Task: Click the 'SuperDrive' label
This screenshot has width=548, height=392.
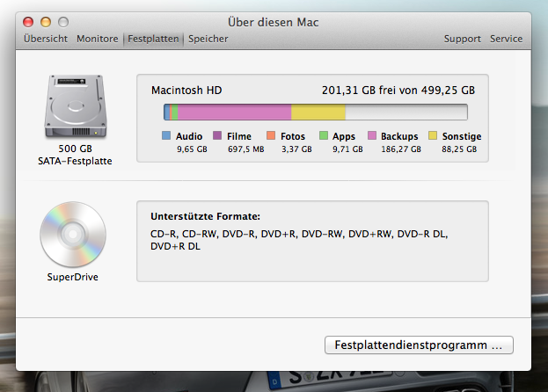Action: point(73,277)
